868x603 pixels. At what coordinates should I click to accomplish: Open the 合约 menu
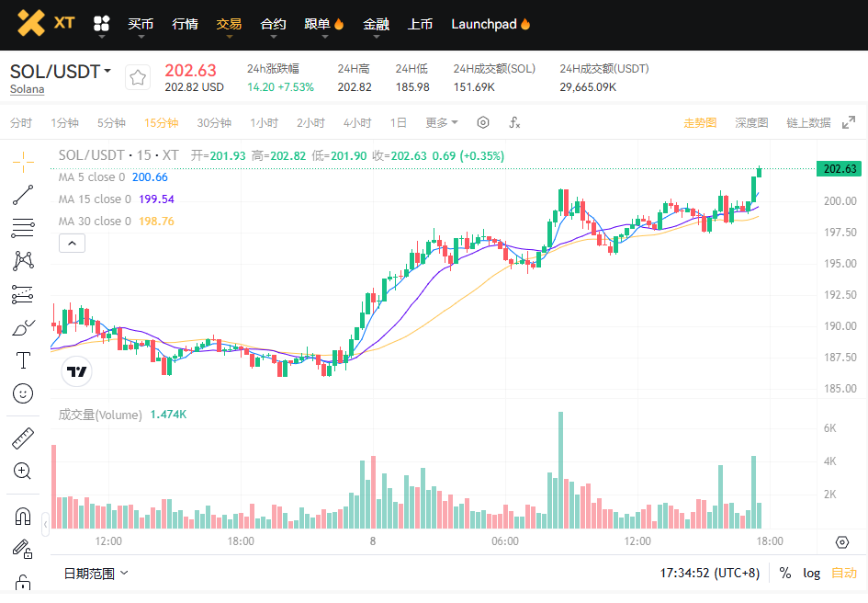[273, 24]
